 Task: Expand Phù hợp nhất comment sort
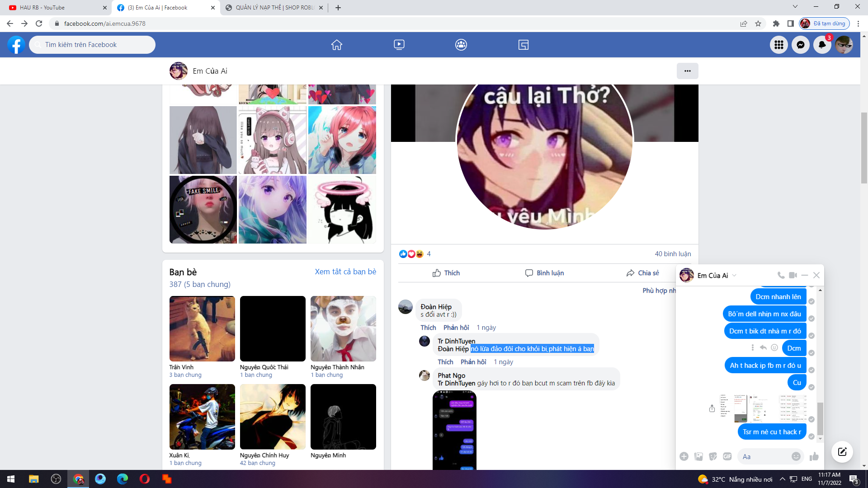(659, 291)
